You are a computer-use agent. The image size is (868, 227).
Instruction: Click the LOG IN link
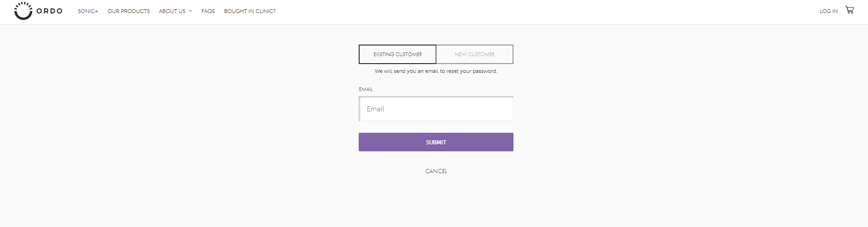tap(829, 11)
